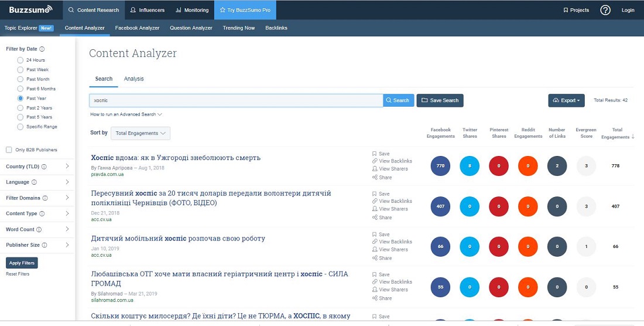This screenshot has height=326, width=644.
Task: Select the Past Week date filter
Action: click(x=20, y=69)
